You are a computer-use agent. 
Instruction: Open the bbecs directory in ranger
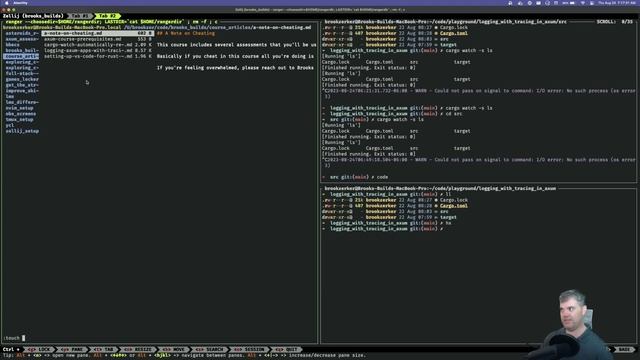(13, 45)
